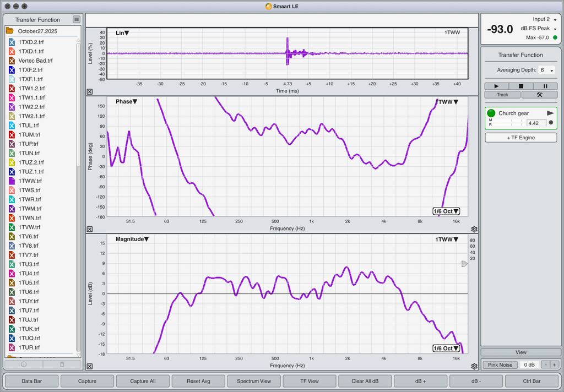
Task: Toggle the green Church gear enable indicator
Action: tap(491, 113)
